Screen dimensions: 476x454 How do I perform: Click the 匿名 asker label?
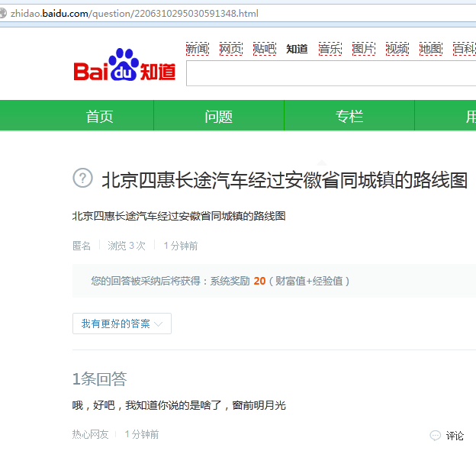point(82,246)
